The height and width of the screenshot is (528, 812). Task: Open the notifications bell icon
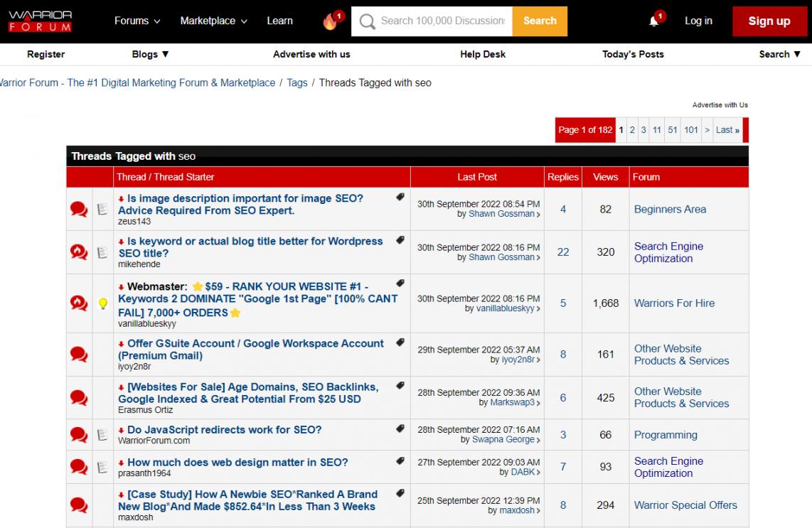[x=654, y=21]
